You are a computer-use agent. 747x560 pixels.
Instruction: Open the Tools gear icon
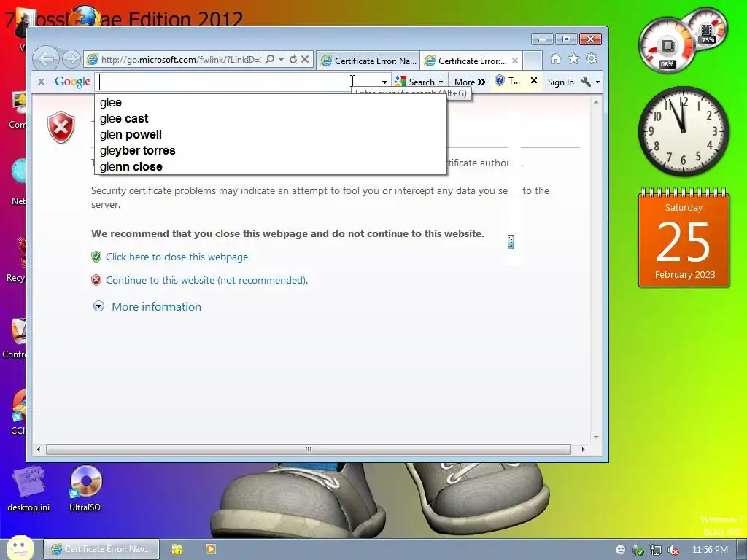tap(592, 59)
